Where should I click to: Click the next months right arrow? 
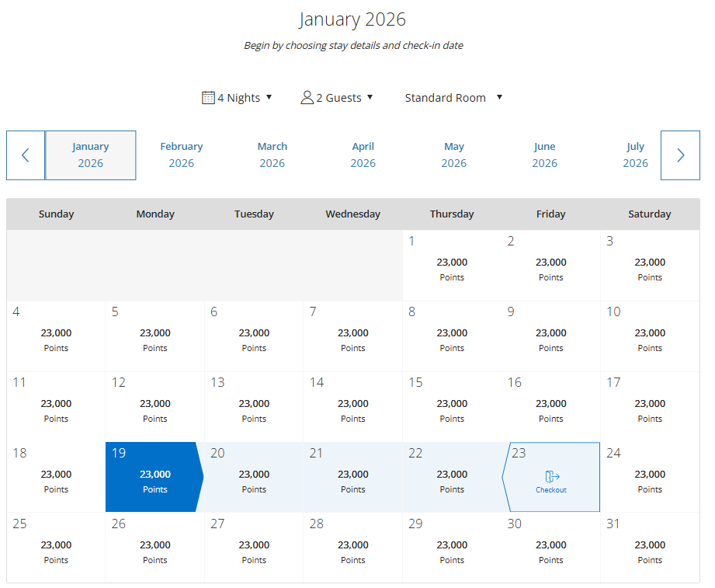point(680,155)
